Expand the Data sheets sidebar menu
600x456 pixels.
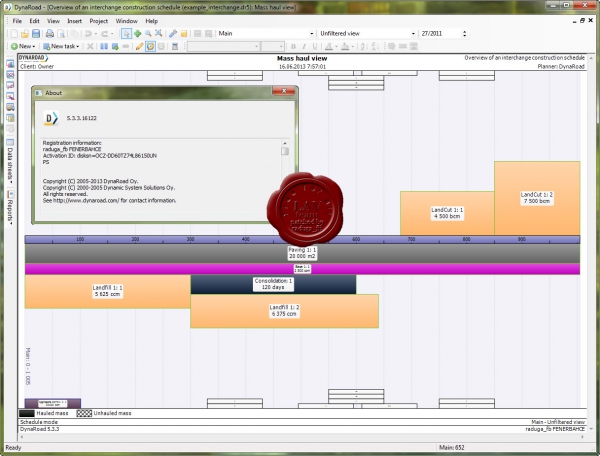pos(10,165)
